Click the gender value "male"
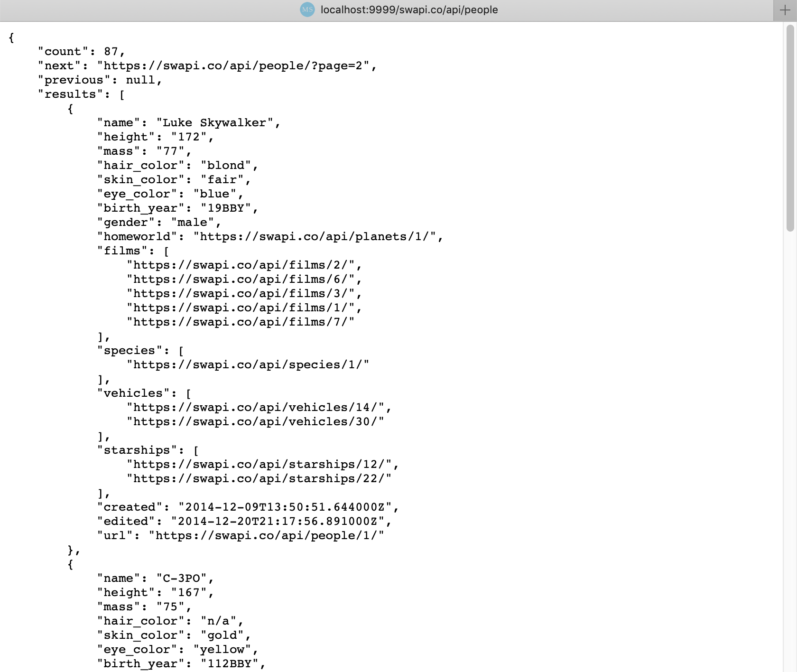This screenshot has width=797, height=672. [x=193, y=222]
